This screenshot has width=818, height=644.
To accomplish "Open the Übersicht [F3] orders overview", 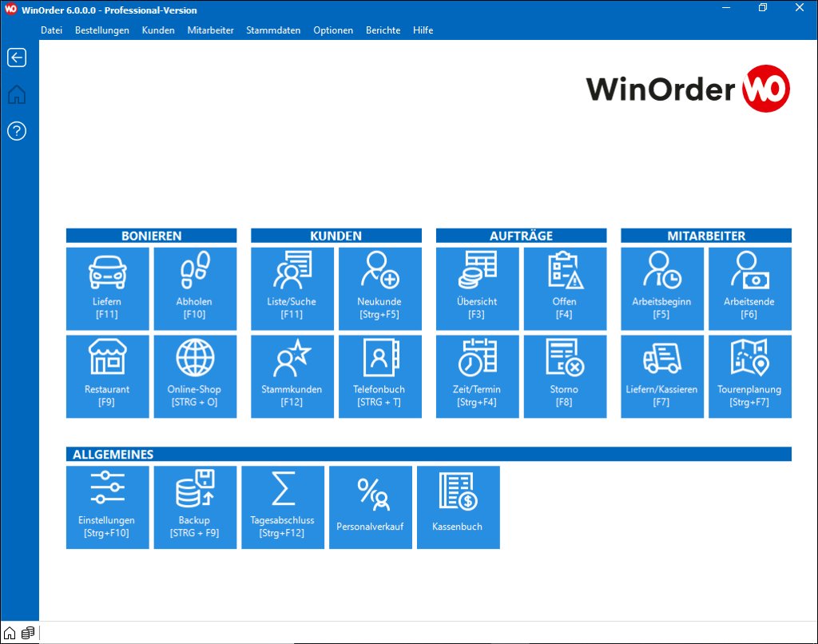I will 478,288.
